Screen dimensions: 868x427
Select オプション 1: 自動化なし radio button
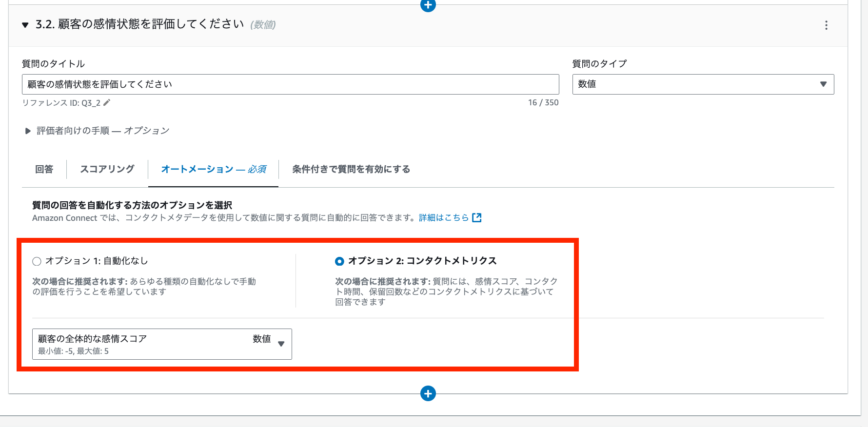[x=37, y=261]
